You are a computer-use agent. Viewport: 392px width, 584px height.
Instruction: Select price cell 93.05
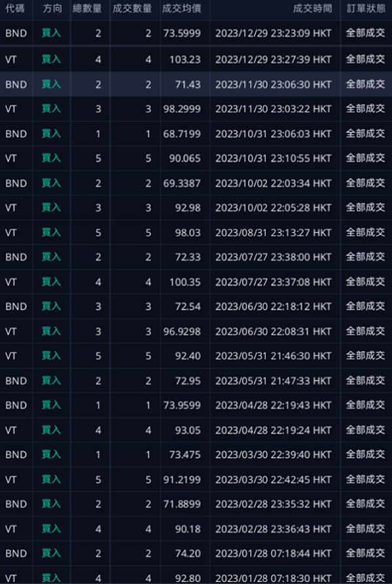[x=188, y=431]
